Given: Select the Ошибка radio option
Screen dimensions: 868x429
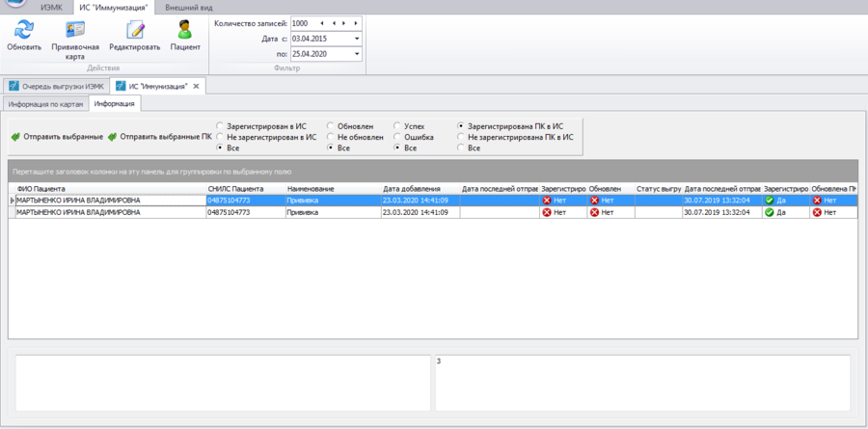Looking at the screenshot, I should (397, 137).
